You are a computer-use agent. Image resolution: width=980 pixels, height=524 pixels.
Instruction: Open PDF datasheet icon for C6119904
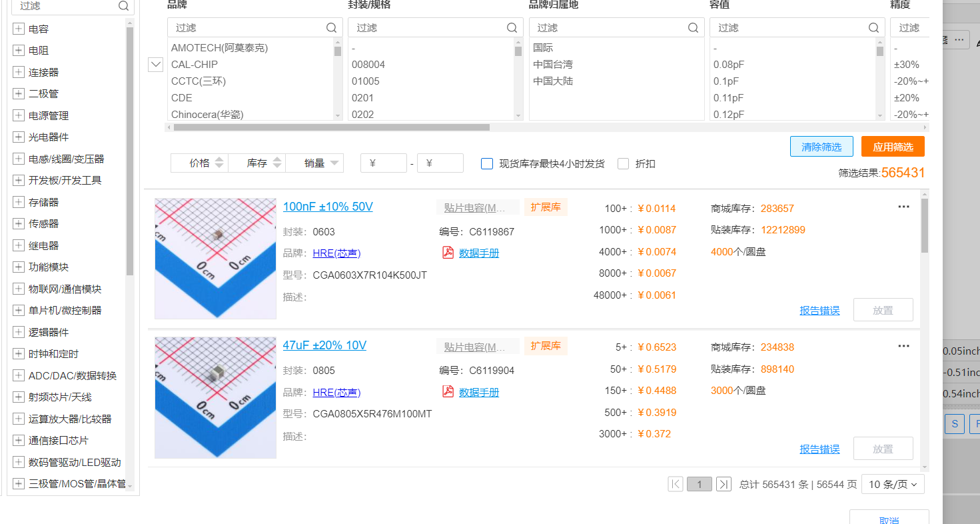coord(448,392)
